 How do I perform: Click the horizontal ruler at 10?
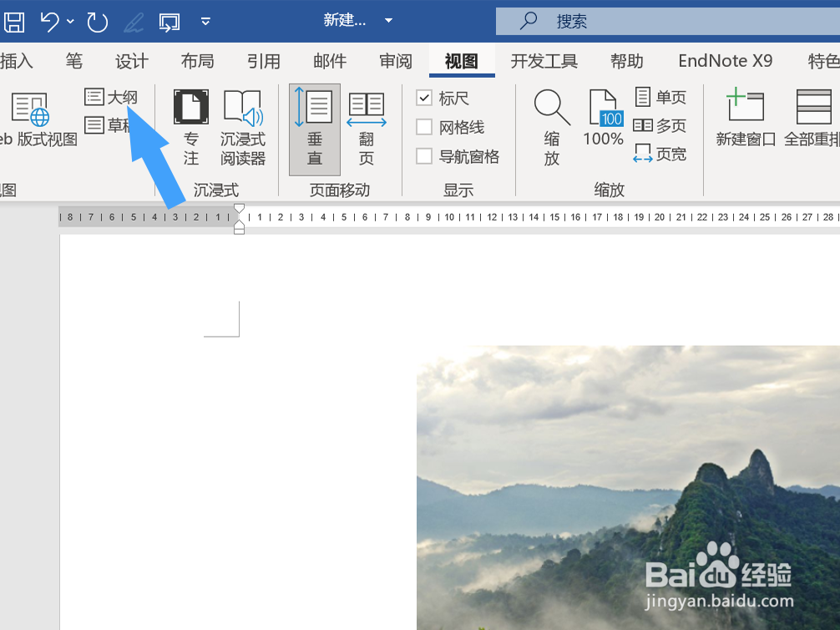point(449,217)
